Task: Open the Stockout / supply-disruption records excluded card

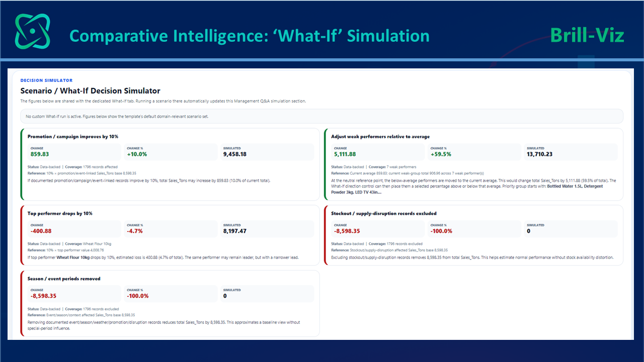Action: [474, 235]
